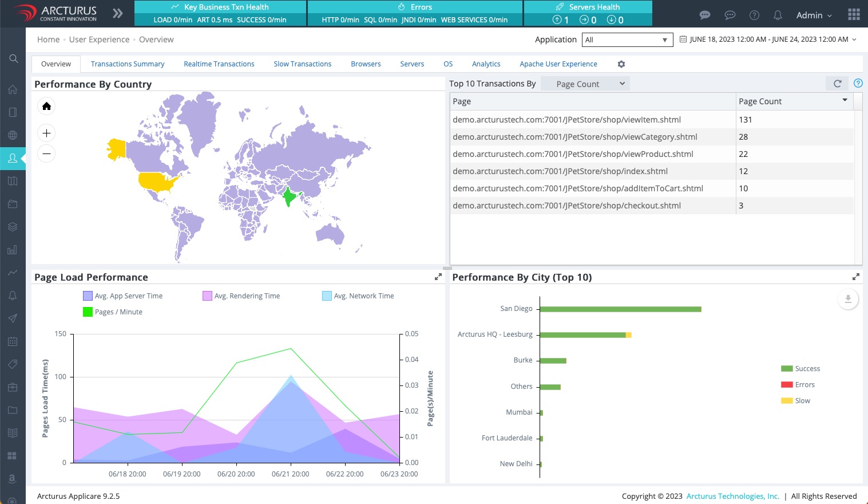This screenshot has width=868, height=504.
Task: Open the Page Count metric dropdown
Action: click(585, 84)
